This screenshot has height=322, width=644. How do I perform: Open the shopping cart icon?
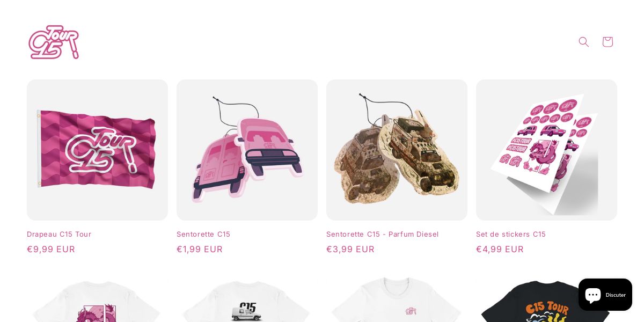point(608,42)
